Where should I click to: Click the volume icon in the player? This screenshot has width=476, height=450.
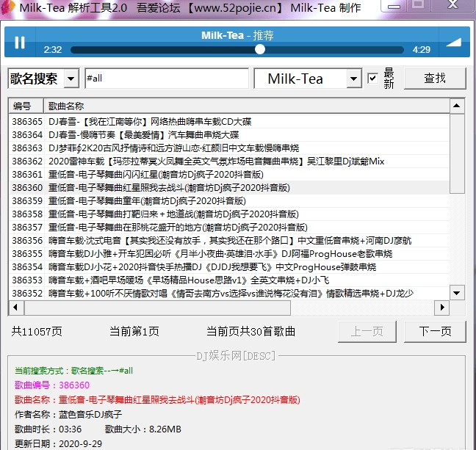click(452, 43)
